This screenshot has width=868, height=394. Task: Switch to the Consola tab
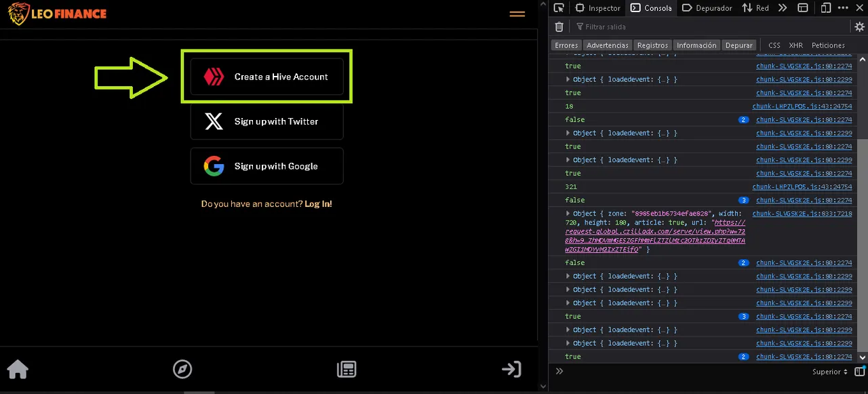pyautogui.click(x=651, y=8)
